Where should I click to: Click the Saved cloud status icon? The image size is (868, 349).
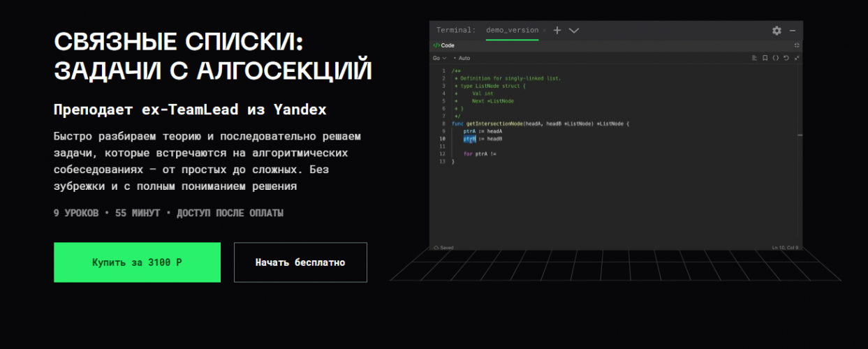pyautogui.click(x=436, y=247)
